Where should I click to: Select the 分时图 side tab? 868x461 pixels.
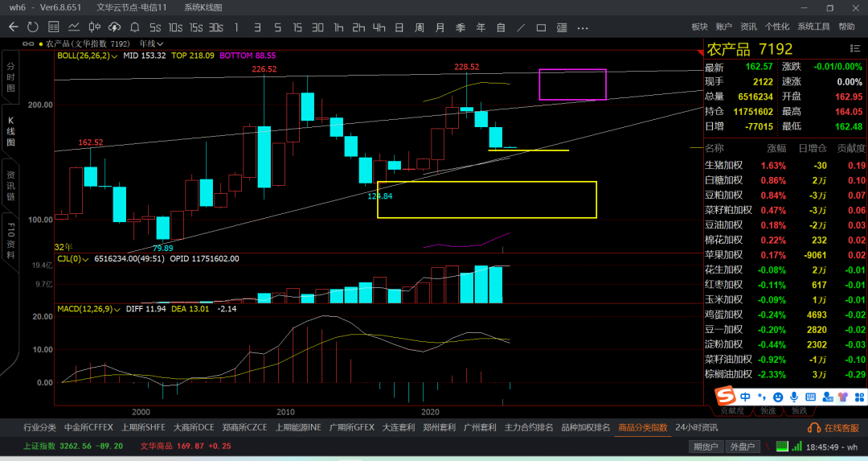click(x=10, y=77)
